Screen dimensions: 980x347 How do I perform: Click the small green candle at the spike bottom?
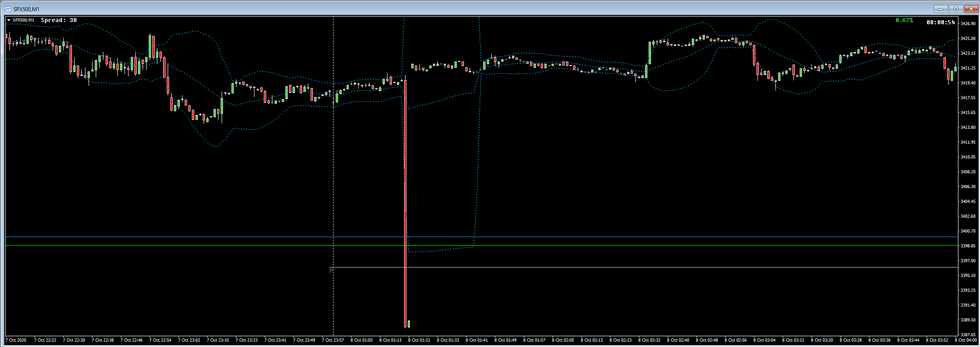(x=409, y=324)
